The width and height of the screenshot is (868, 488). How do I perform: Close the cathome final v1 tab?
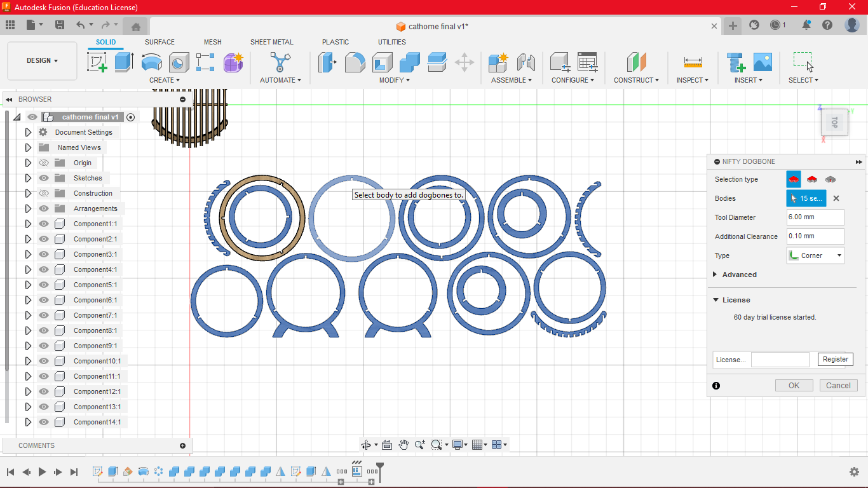point(714,26)
